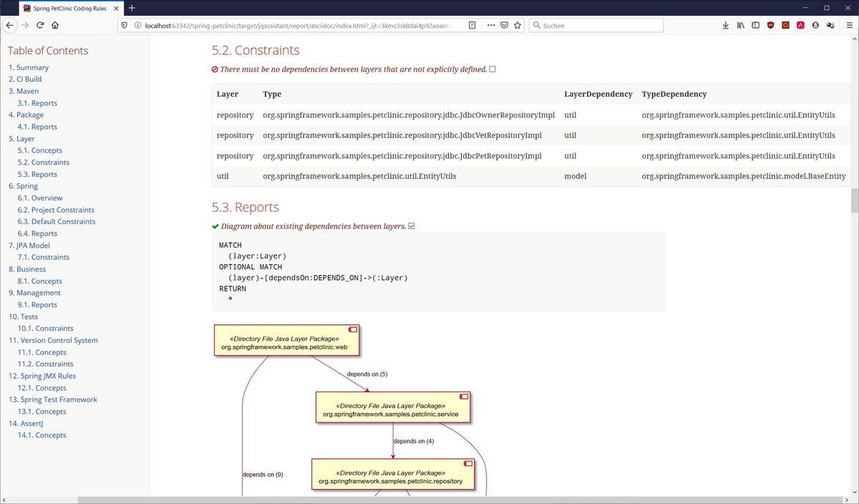Bookmark this page with the star

point(517,25)
